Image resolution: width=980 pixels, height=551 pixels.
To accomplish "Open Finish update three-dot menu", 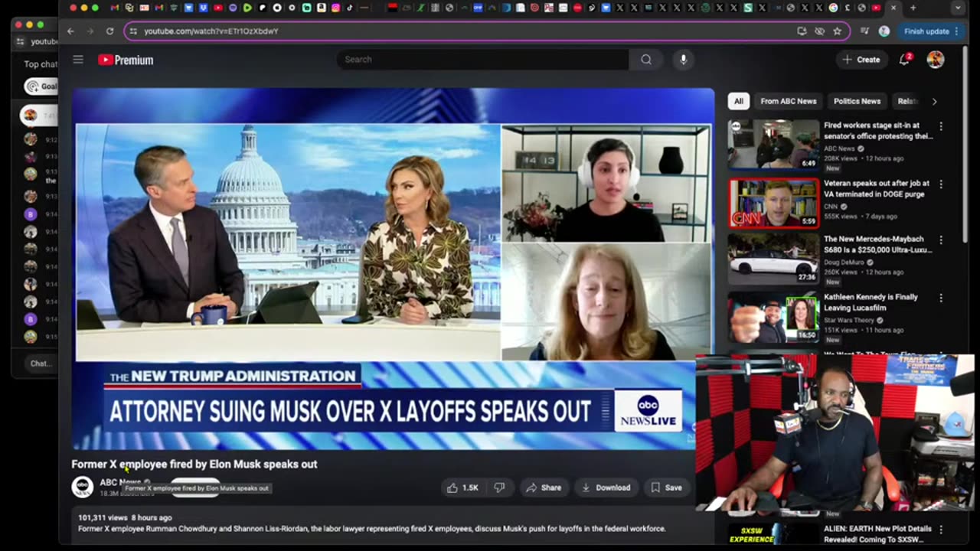I will pos(956,31).
